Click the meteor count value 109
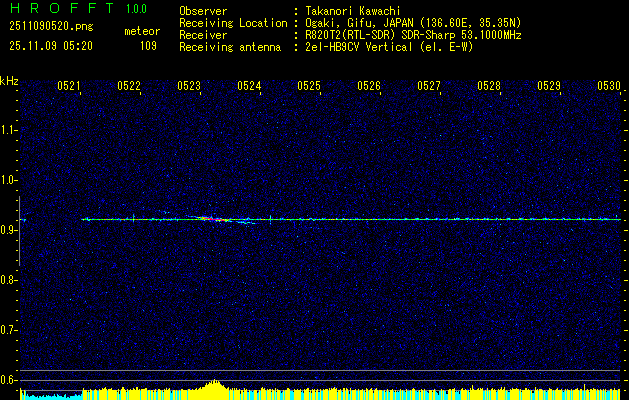This screenshot has height=400, width=629. point(148,45)
